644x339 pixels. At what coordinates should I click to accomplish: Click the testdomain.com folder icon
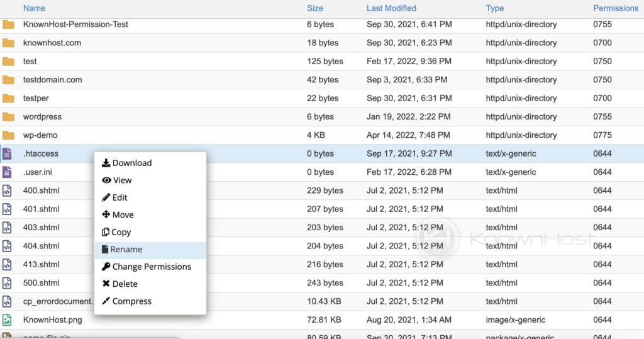tap(8, 80)
